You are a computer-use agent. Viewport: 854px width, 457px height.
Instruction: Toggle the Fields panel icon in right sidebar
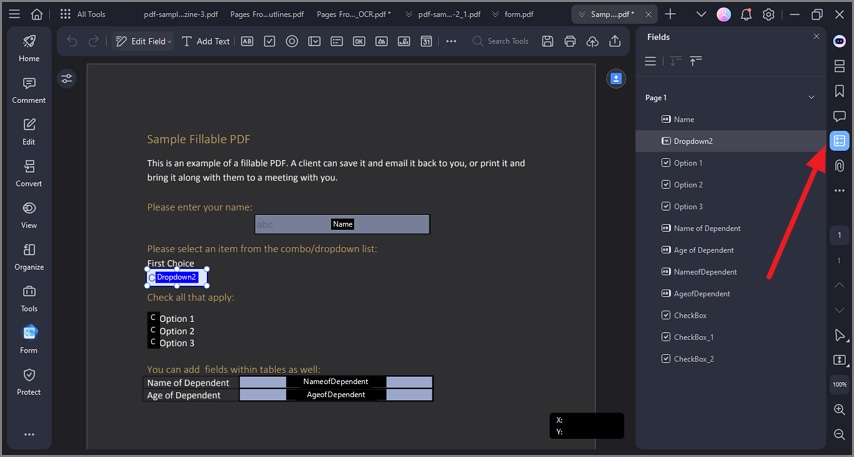point(839,141)
